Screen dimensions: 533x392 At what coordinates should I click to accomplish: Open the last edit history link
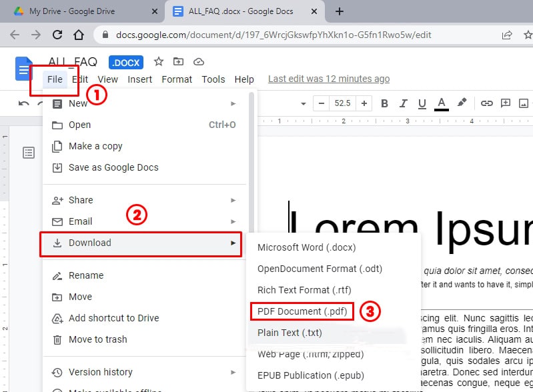329,79
